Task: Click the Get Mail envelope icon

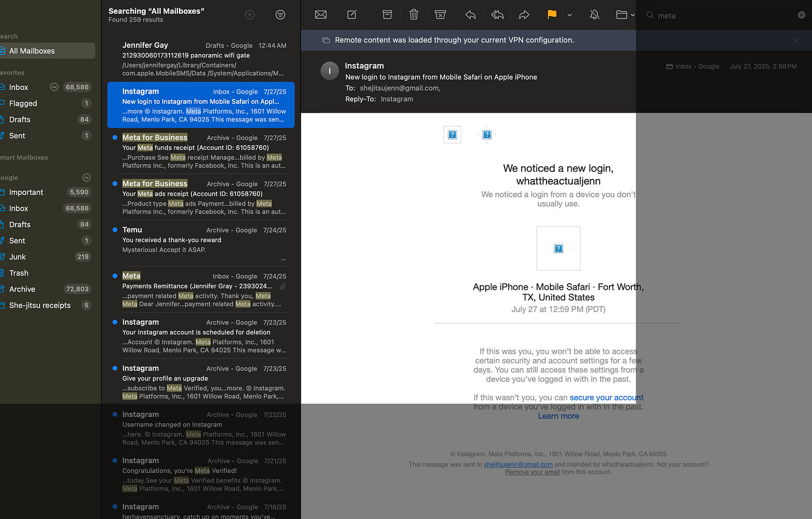Action: click(321, 15)
